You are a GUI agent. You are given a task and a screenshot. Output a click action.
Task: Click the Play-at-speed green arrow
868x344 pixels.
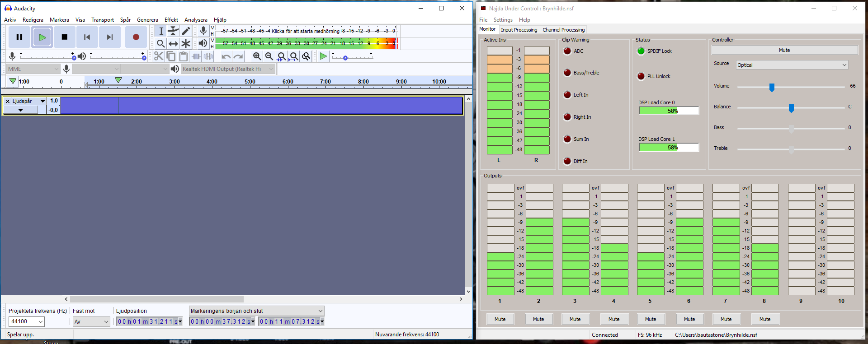[x=323, y=56]
